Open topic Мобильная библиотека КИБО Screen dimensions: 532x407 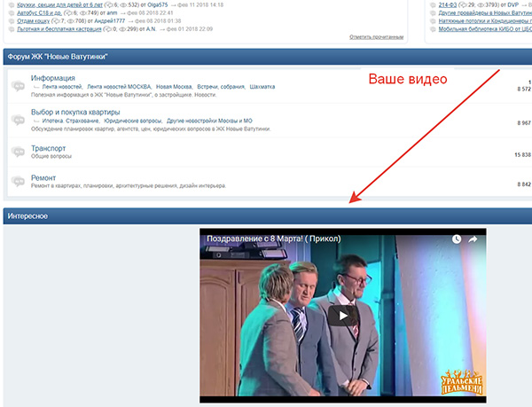pyautogui.click(x=485, y=29)
